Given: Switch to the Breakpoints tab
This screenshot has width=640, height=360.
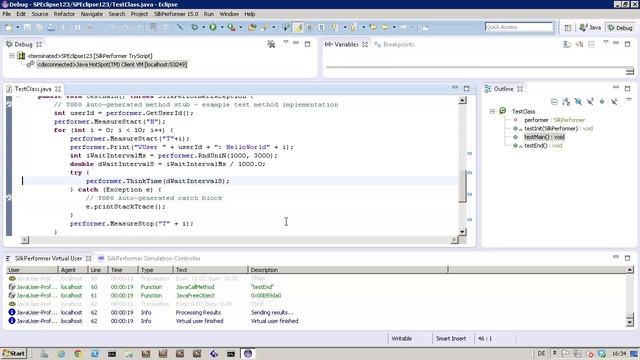Looking at the screenshot, I should click(394, 44).
